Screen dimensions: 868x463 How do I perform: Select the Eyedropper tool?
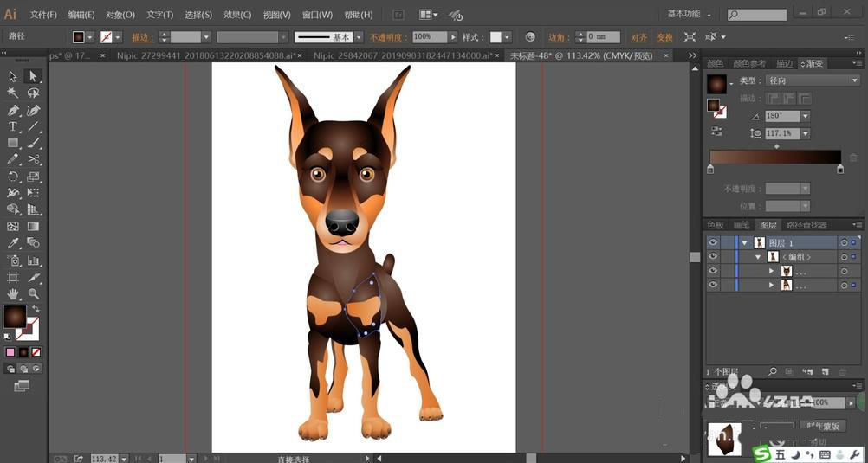tap(13, 243)
